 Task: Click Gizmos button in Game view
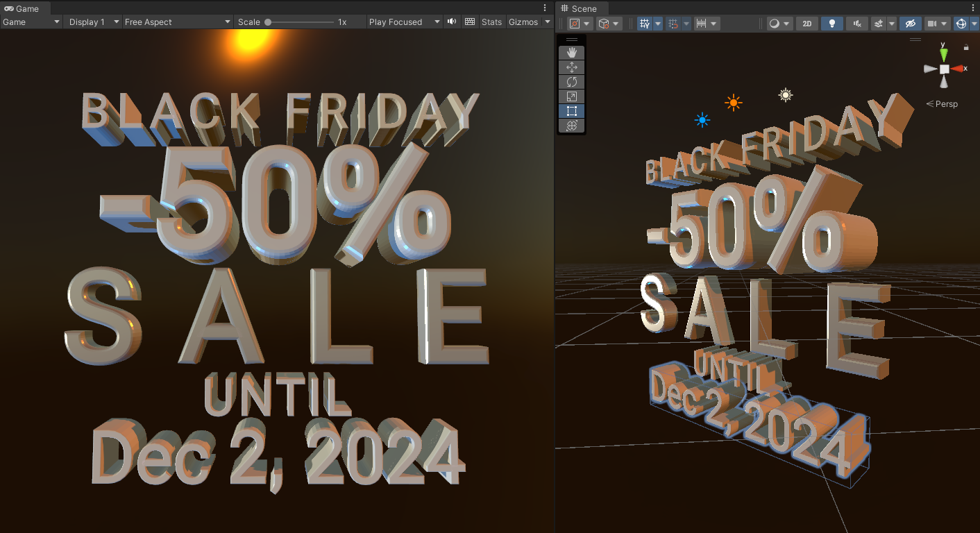[523, 22]
